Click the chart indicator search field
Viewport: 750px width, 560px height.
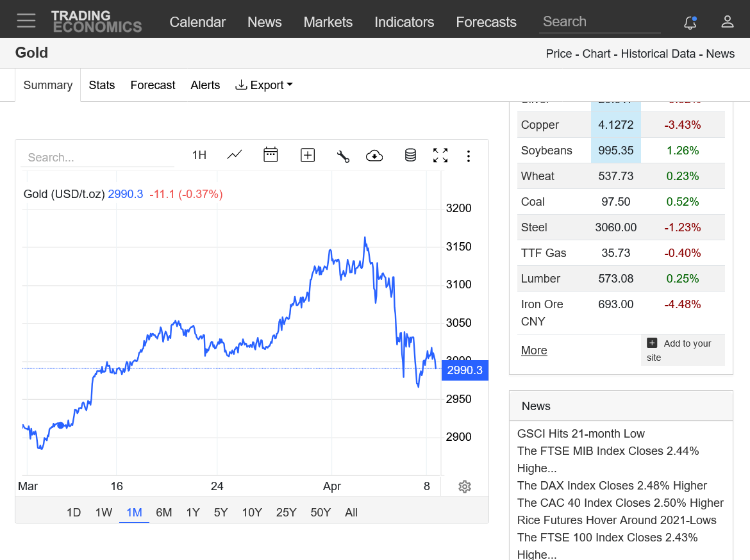pyautogui.click(x=97, y=158)
